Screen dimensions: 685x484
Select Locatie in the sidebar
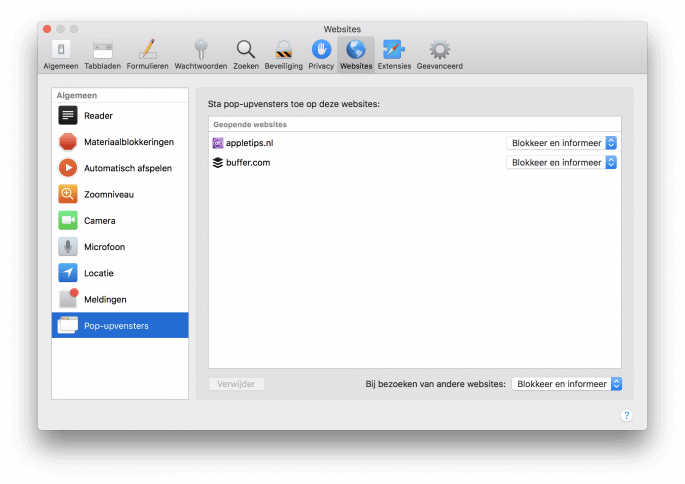click(120, 273)
